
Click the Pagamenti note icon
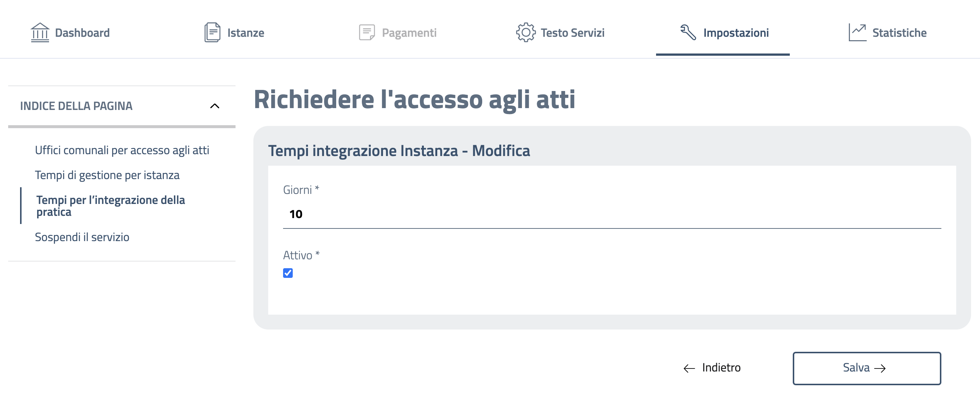tap(367, 32)
